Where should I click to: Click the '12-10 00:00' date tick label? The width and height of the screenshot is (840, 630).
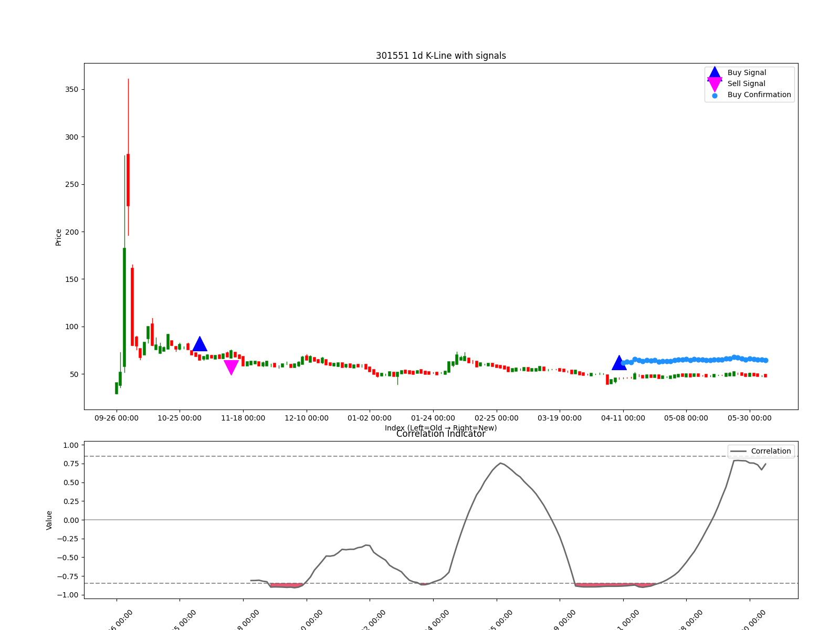click(x=307, y=418)
